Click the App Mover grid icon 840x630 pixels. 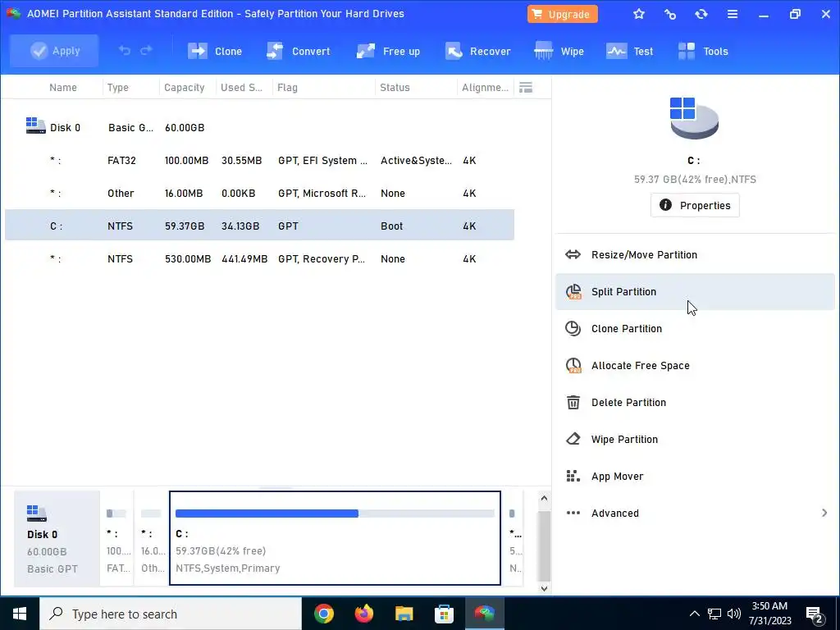pos(573,477)
